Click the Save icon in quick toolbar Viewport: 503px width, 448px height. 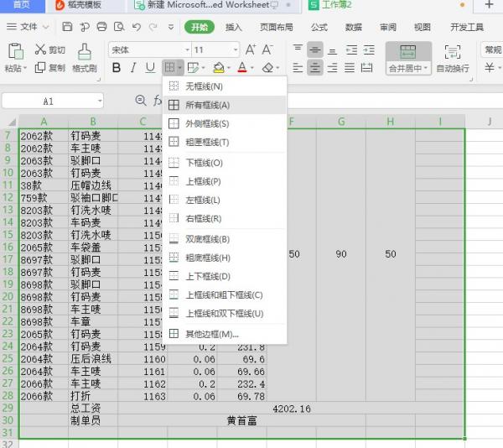point(67,27)
